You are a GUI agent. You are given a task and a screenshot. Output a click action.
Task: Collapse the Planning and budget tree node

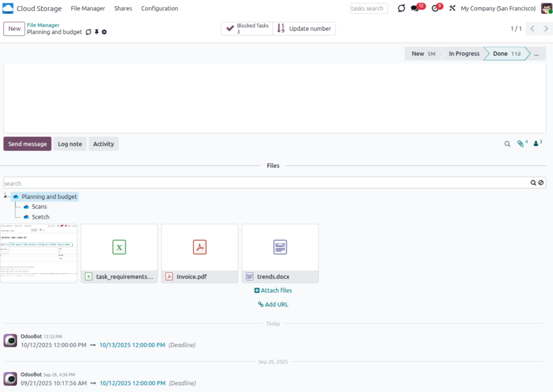pos(5,195)
